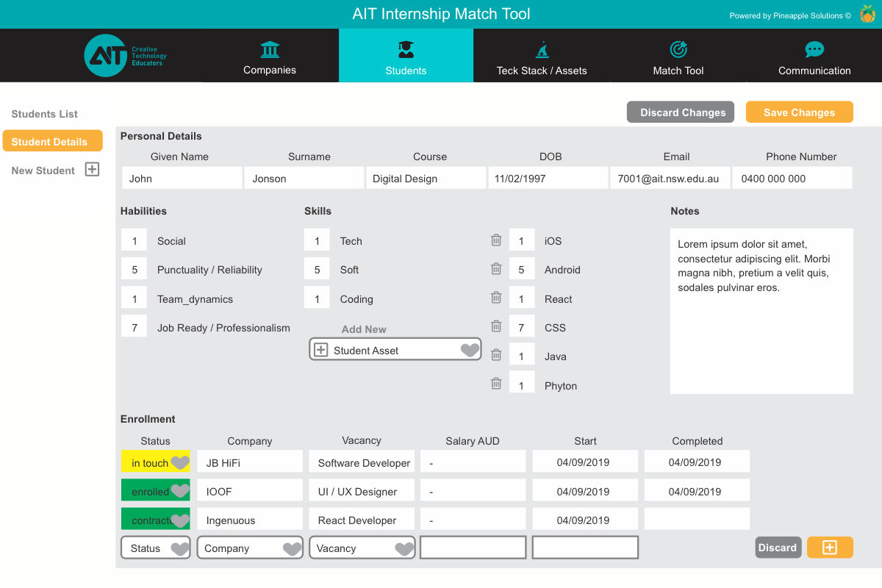Click the Email input field
The image size is (882, 588).
(670, 178)
